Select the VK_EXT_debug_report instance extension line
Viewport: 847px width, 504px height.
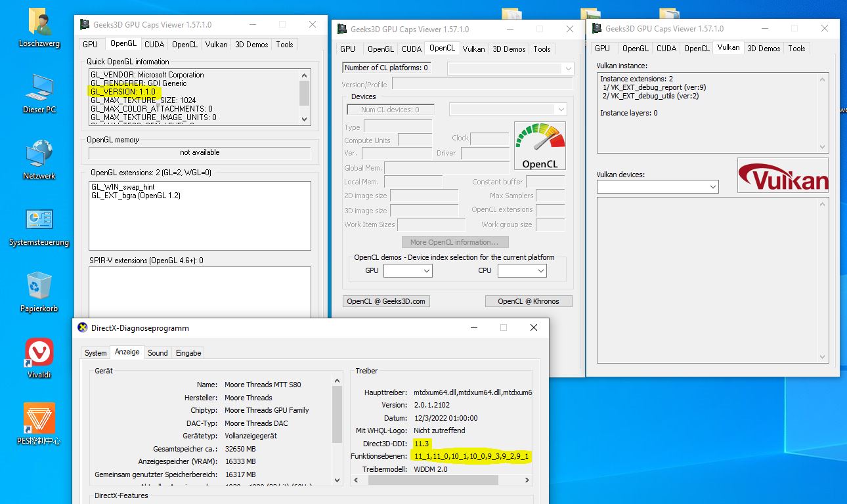tap(654, 87)
